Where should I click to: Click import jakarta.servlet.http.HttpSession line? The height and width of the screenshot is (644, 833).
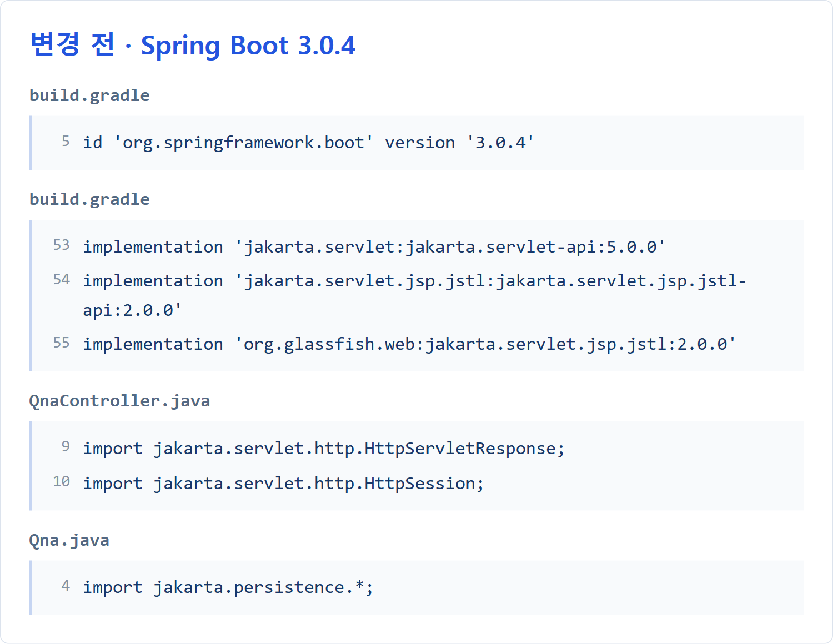[284, 484]
